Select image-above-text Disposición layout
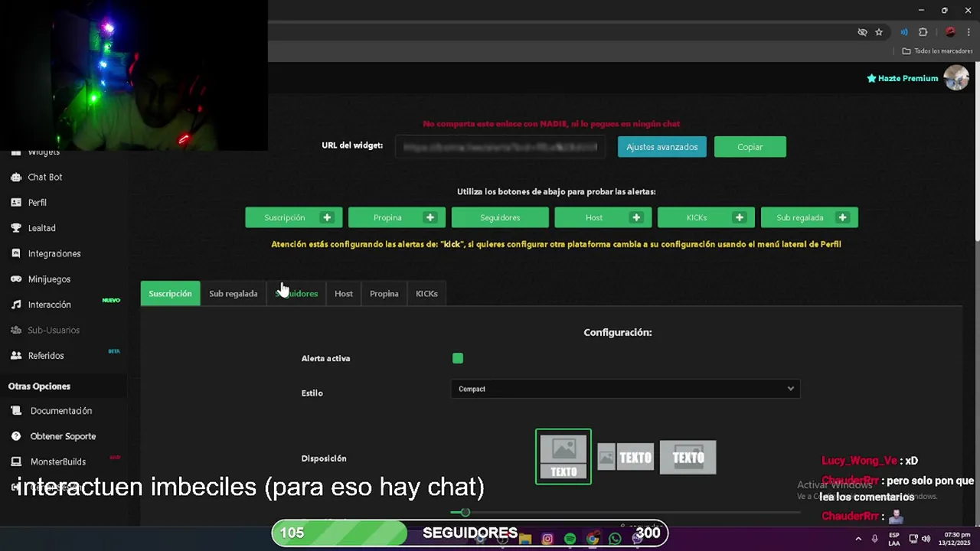Screen dimensions: 980x551 click(563, 457)
